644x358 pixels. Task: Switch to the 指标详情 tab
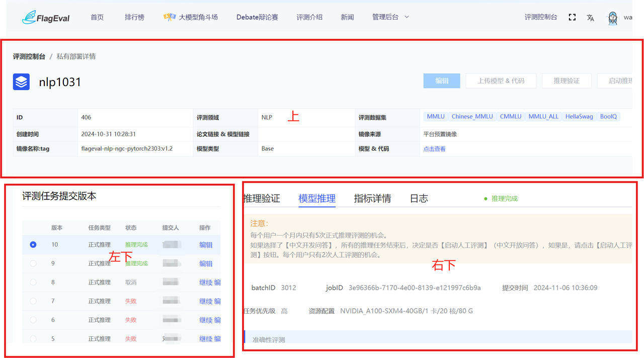pyautogui.click(x=372, y=198)
